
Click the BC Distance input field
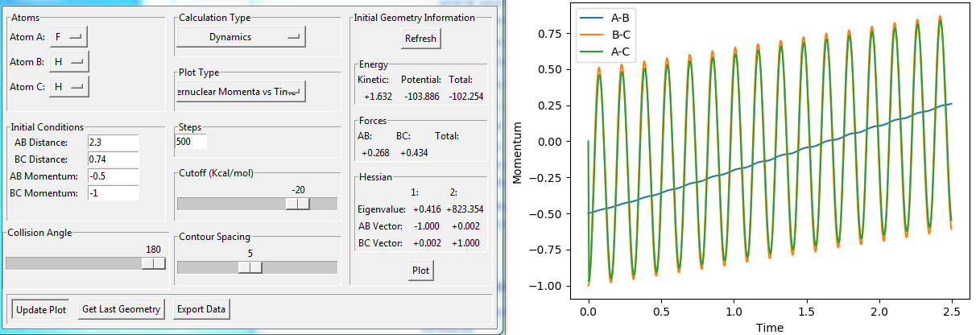[113, 159]
